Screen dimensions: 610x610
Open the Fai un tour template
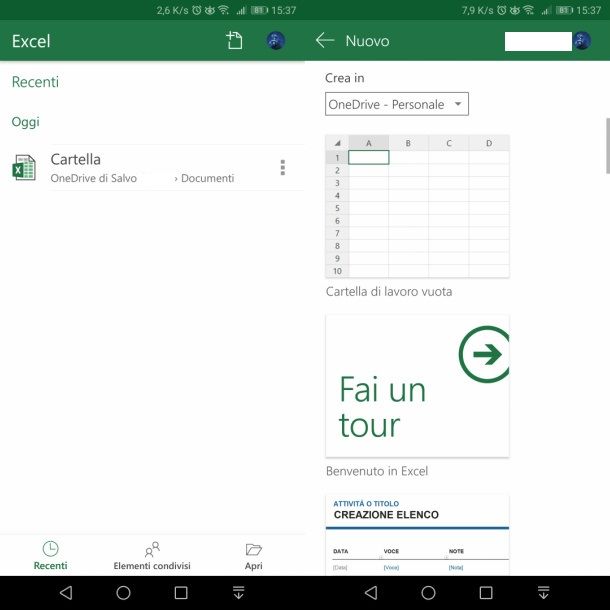pos(417,386)
